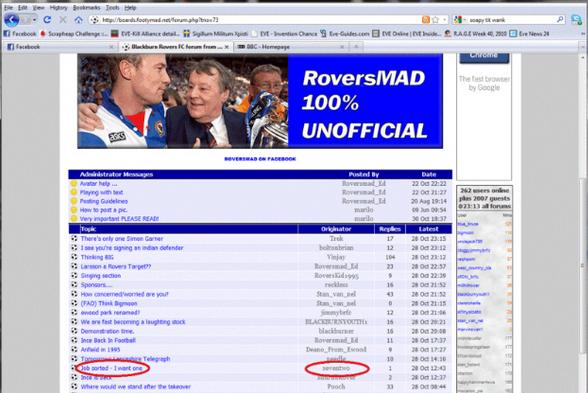Click yellow smiley beside Posting Guidelines
The height and width of the screenshot is (393, 588).
pos(74,201)
